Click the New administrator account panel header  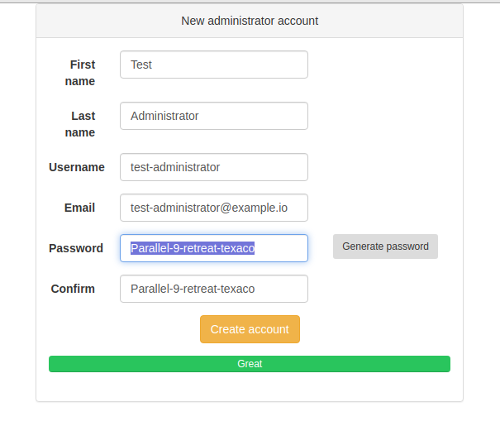tap(249, 21)
